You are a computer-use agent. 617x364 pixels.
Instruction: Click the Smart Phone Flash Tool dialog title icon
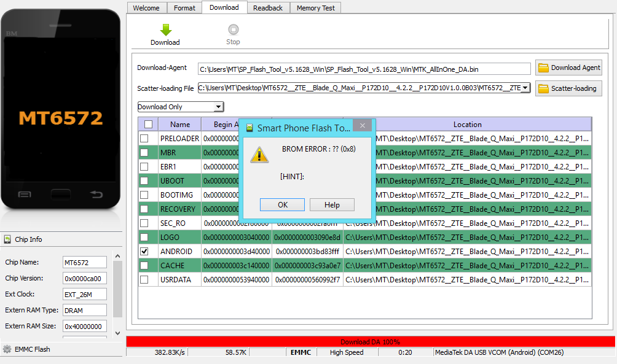[x=250, y=128]
